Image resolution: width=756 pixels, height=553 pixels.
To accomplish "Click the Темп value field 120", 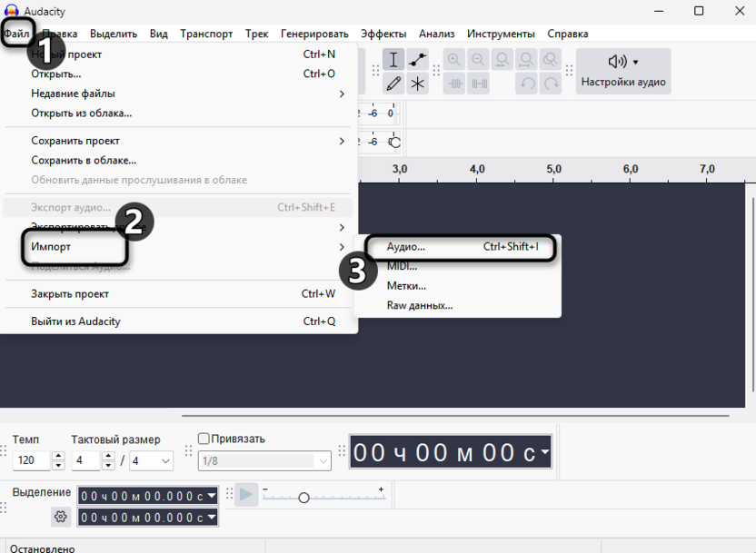I will pos(31,460).
